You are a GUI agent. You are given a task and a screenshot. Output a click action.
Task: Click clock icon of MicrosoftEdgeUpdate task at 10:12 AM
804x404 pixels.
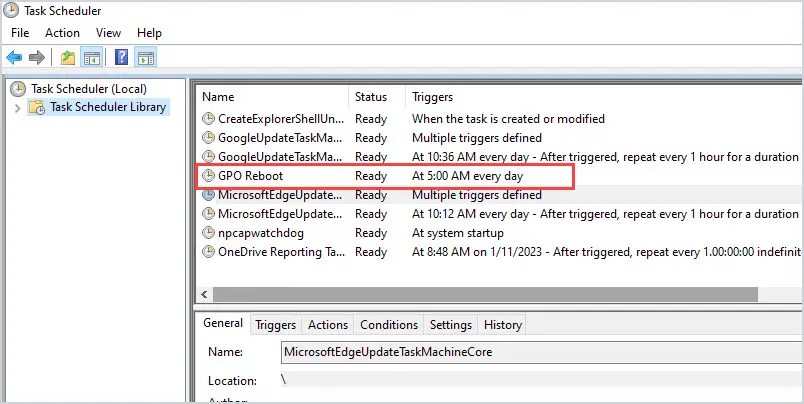point(208,214)
